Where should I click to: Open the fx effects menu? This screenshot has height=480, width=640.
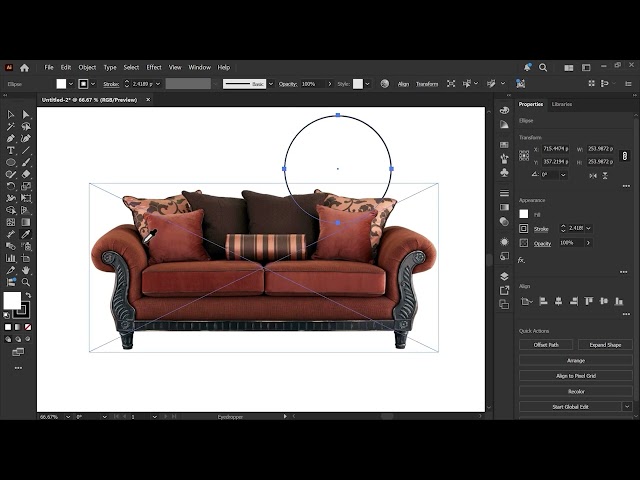[521, 260]
